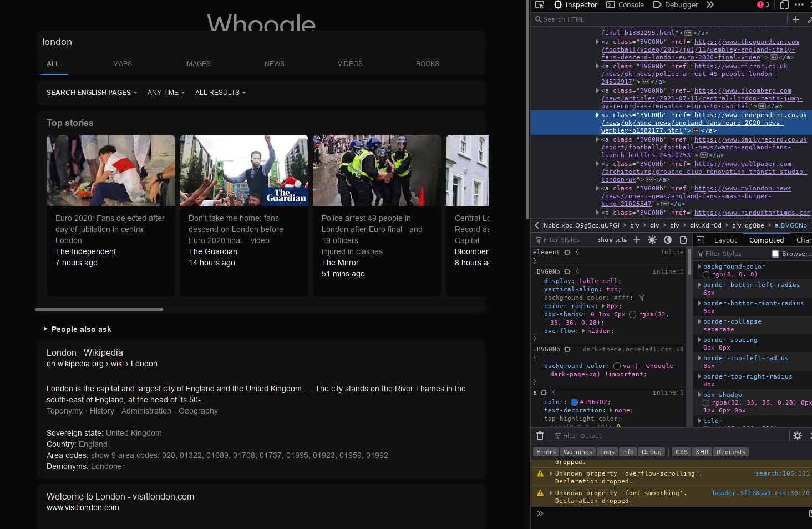
Task: Open The Guardian story thumbnail
Action: point(244,170)
